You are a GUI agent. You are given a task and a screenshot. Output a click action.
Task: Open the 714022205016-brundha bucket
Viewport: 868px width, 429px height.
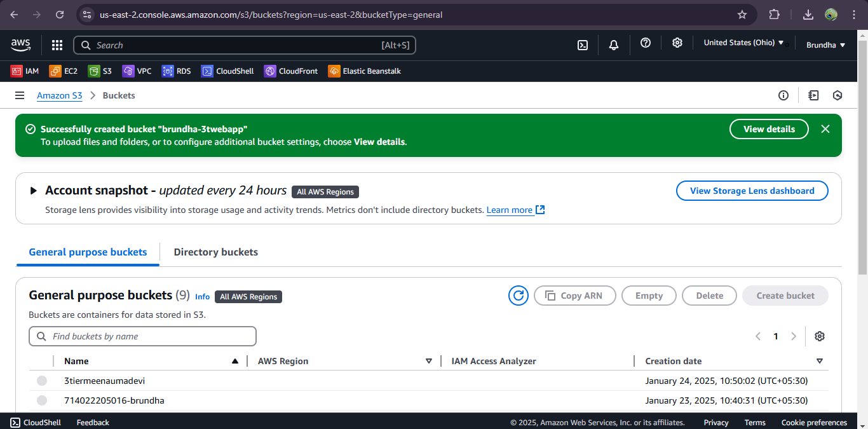(114, 400)
